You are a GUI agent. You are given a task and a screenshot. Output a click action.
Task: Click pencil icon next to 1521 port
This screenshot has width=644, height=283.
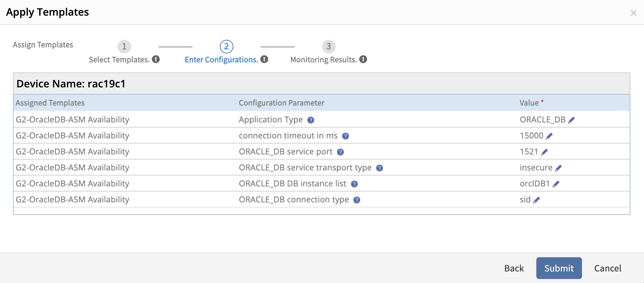[x=545, y=152]
